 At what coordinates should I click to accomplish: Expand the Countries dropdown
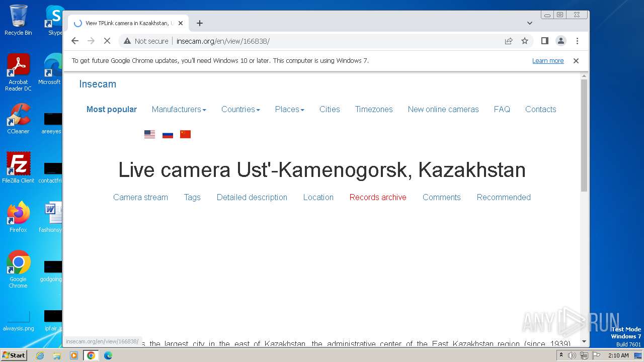[240, 109]
